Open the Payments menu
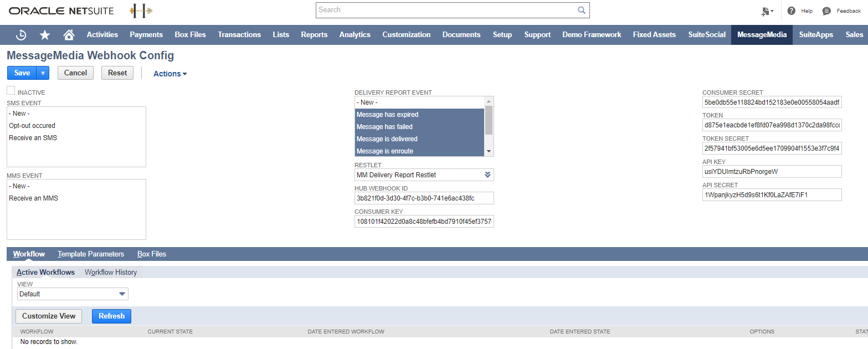The image size is (868, 349). (146, 35)
